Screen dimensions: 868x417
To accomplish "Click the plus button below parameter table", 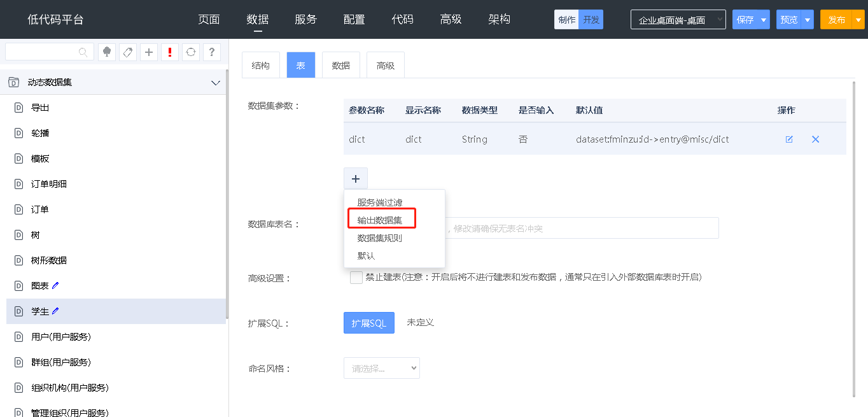I will pos(356,179).
